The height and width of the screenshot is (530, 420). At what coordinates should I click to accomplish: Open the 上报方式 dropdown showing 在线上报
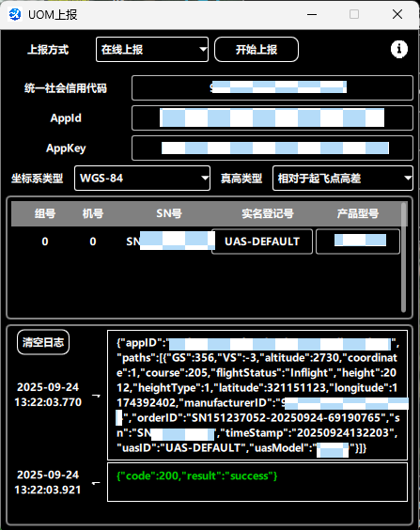coord(152,50)
